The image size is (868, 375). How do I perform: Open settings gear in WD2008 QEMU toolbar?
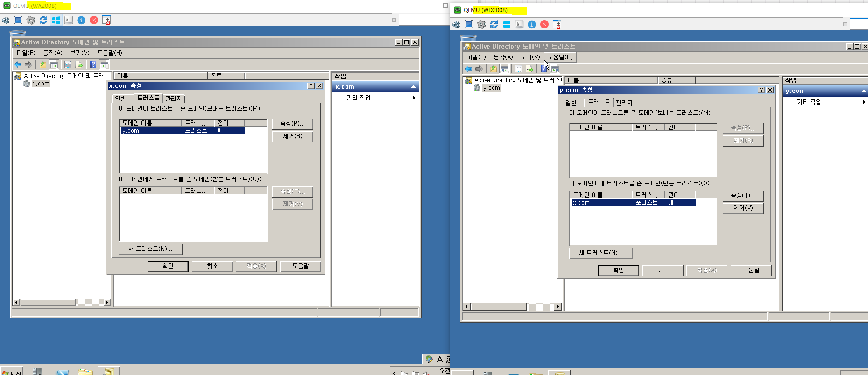point(481,24)
